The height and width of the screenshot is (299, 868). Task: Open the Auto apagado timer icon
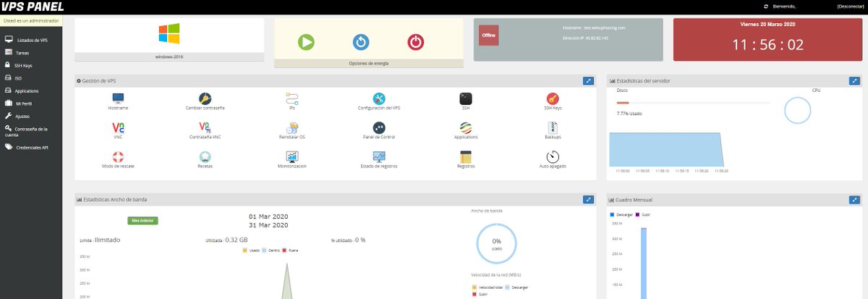click(x=553, y=156)
